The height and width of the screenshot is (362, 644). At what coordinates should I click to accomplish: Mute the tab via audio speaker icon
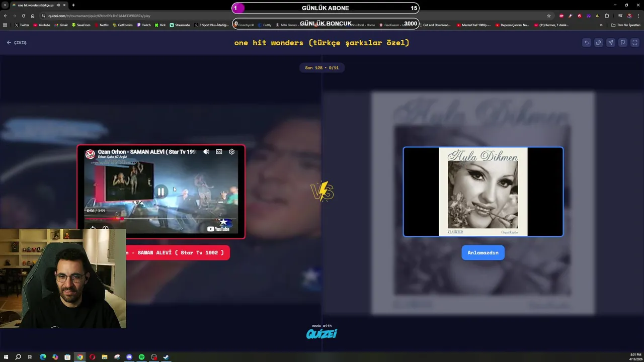tap(58, 5)
